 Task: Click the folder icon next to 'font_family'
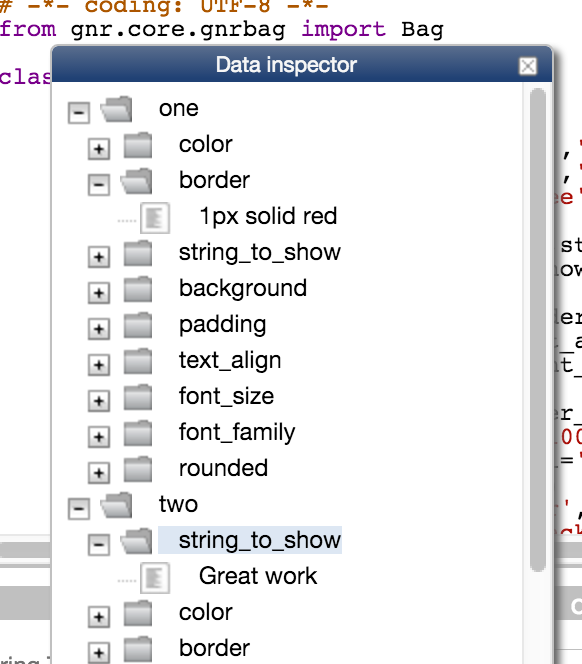pos(138,433)
